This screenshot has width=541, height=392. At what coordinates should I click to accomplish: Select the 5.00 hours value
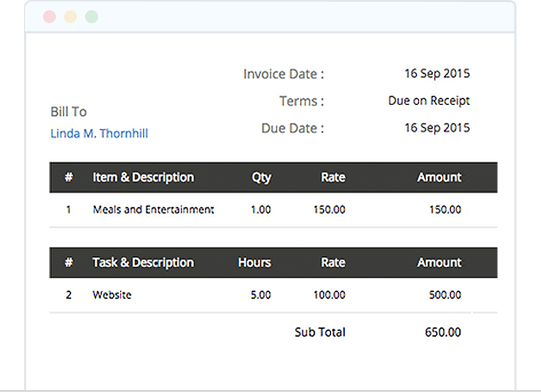(x=260, y=295)
